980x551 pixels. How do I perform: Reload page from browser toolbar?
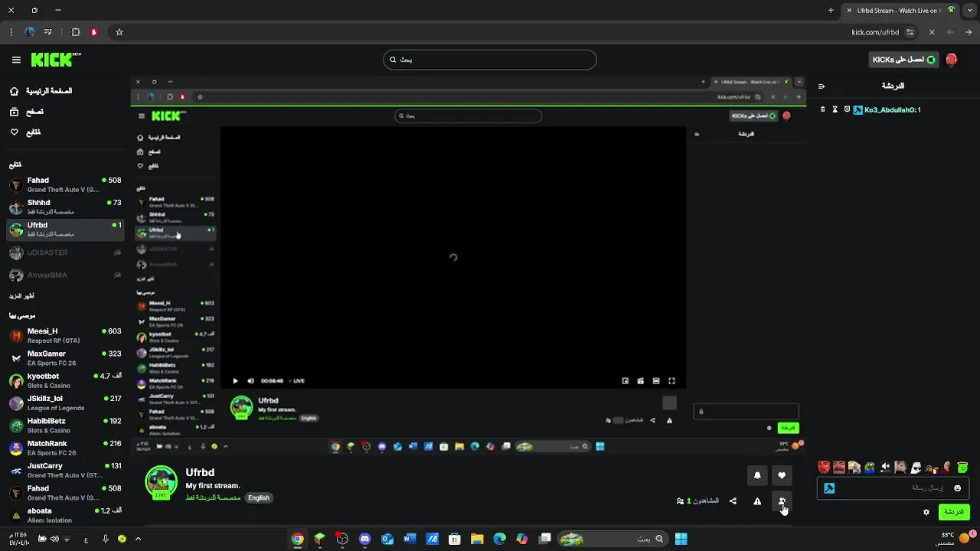(932, 32)
